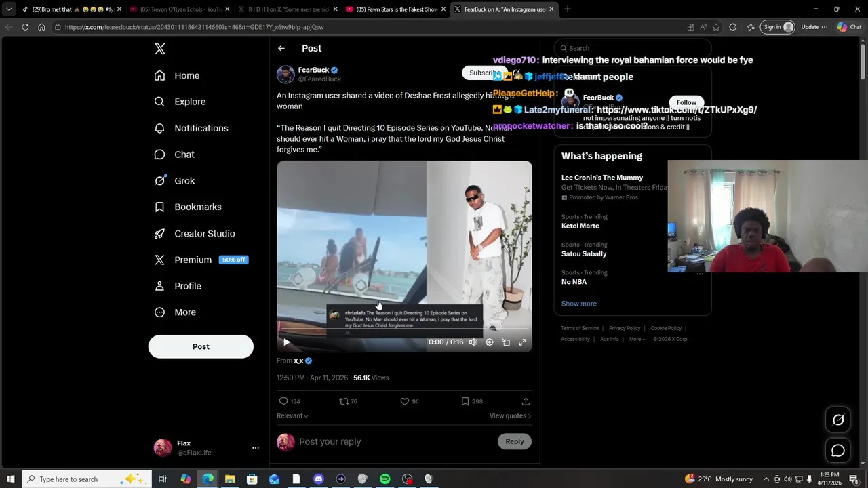
Task: Open Home in the X sidebar
Action: click(x=177, y=75)
